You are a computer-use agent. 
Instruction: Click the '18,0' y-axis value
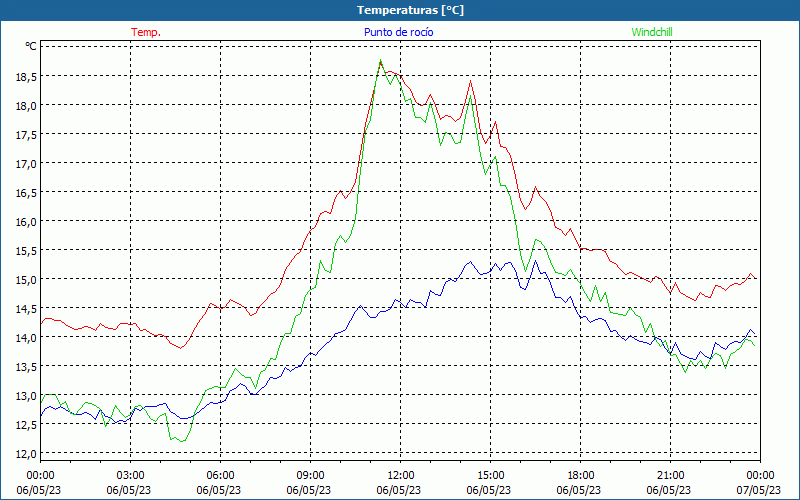click(26, 105)
